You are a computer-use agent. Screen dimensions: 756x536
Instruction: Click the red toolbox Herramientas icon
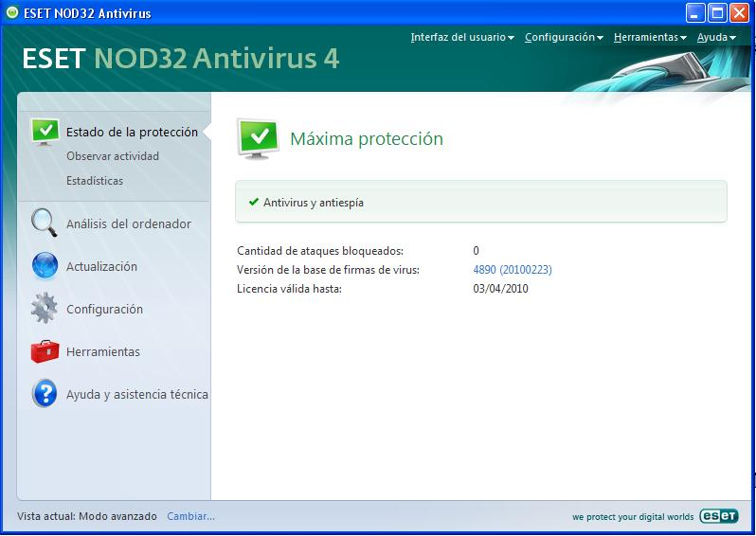pyautogui.click(x=45, y=351)
